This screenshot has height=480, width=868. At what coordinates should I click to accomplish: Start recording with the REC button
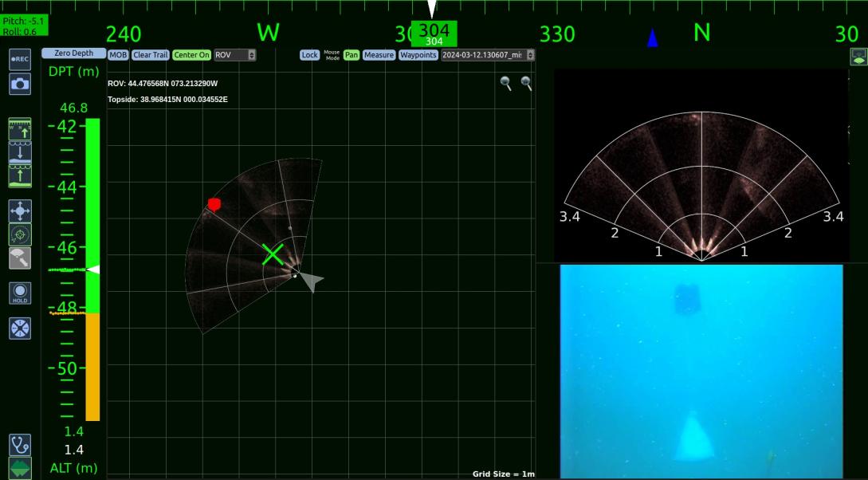20,60
